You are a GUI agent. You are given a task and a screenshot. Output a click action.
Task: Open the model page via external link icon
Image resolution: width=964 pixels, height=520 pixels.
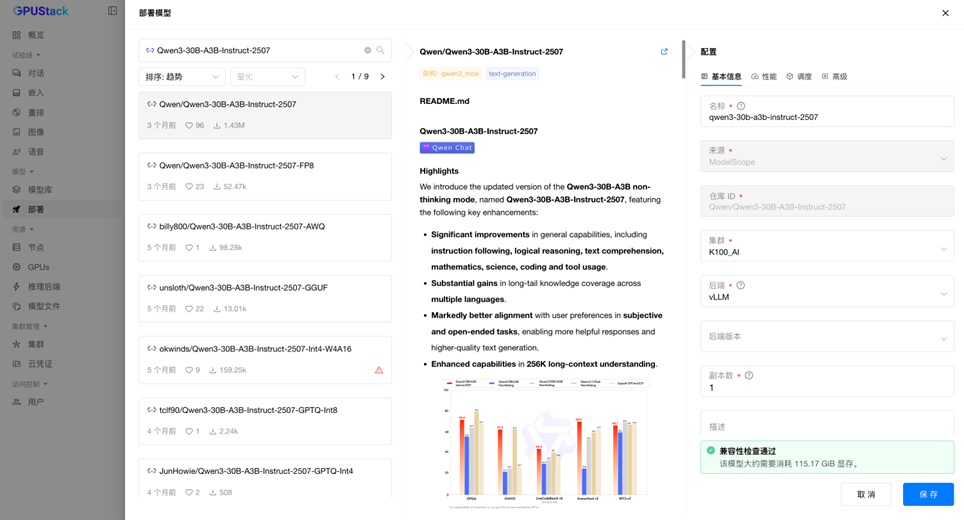pyautogui.click(x=664, y=52)
